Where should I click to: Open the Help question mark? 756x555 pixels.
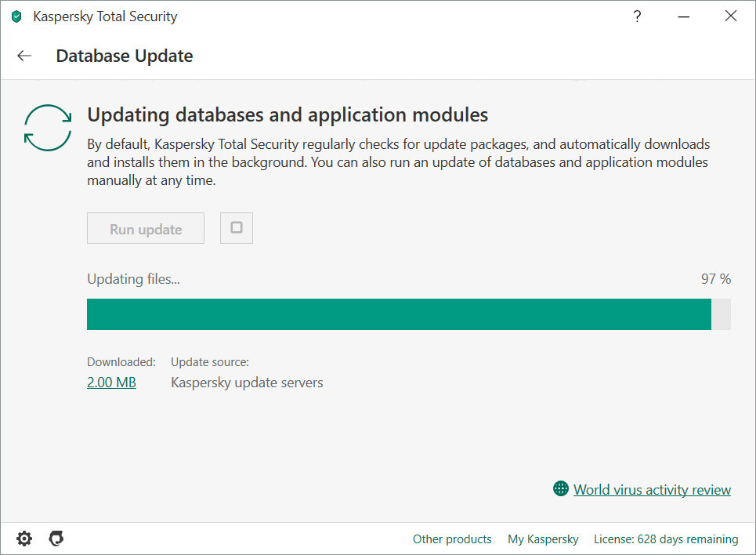tap(638, 16)
